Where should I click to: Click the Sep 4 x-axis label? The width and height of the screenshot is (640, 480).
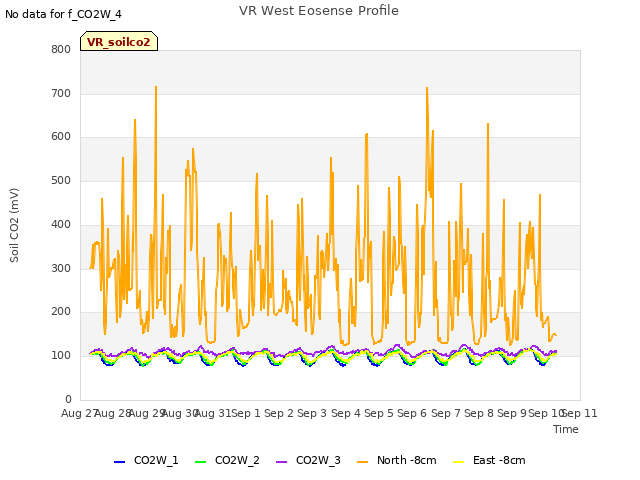point(346,413)
